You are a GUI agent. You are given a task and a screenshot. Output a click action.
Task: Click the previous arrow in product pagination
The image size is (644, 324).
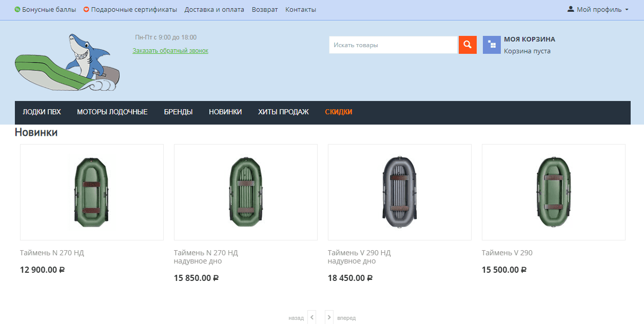click(x=311, y=317)
